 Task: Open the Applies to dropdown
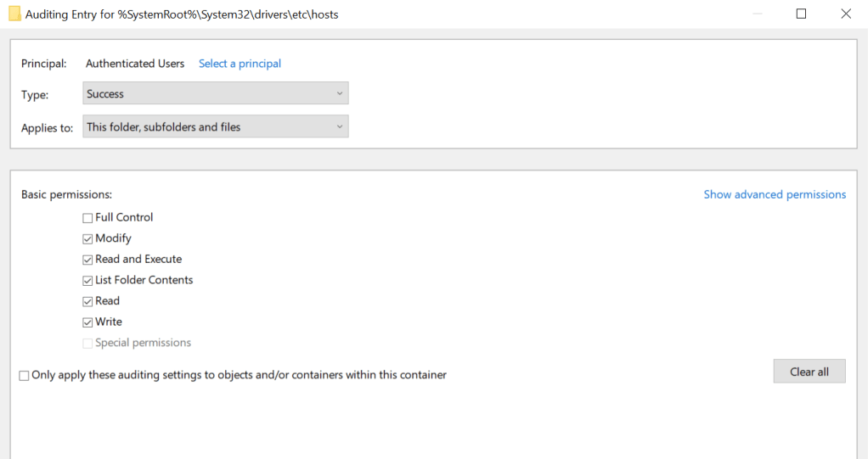tap(216, 127)
